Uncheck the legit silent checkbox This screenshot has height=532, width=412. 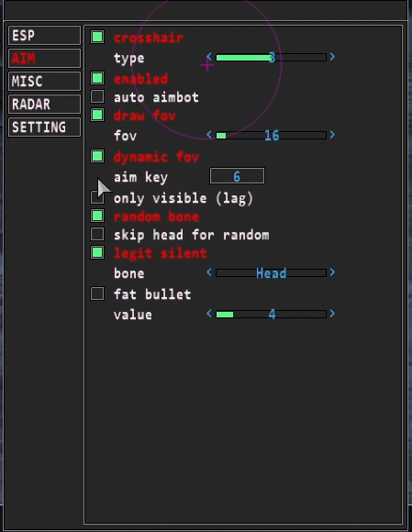click(97, 252)
